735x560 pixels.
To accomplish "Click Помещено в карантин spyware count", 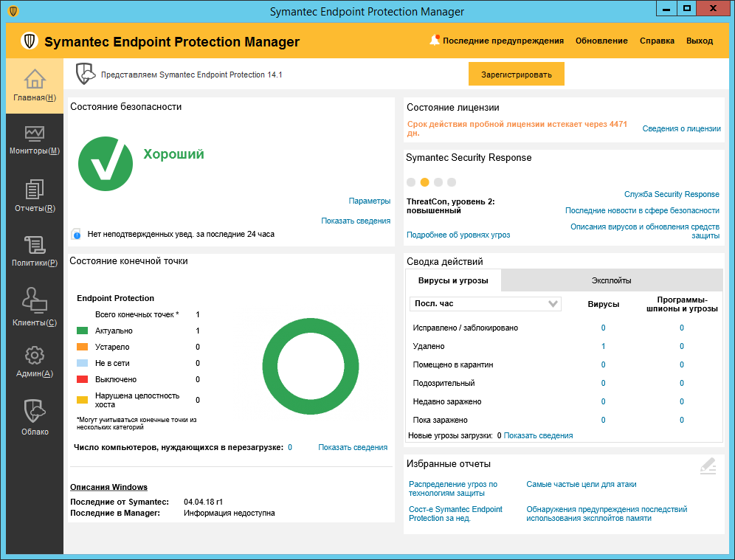I will click(x=682, y=364).
